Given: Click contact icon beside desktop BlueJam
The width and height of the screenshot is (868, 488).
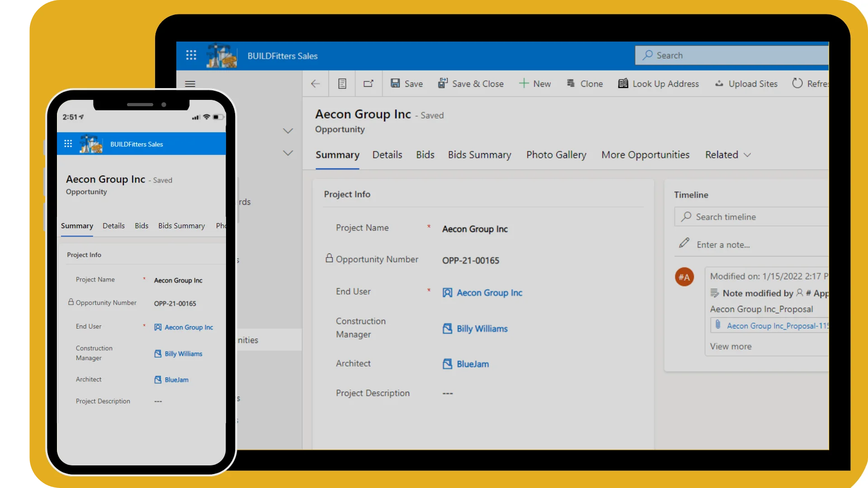Looking at the screenshot, I should (x=447, y=364).
